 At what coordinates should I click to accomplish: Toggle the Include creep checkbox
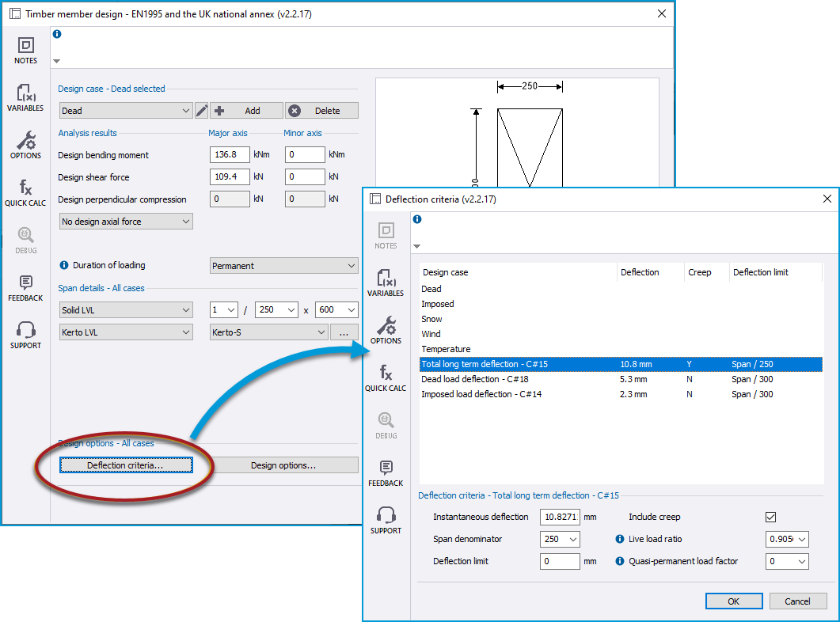point(770,517)
